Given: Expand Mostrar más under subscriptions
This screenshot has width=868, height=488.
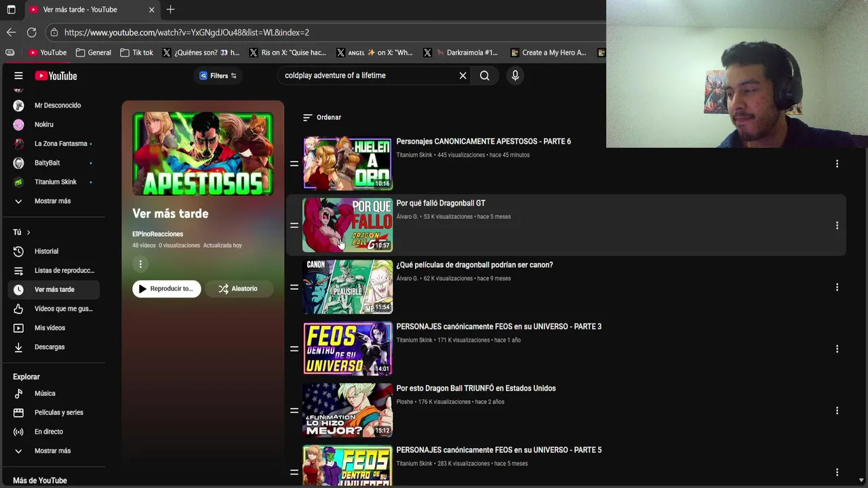Looking at the screenshot, I should [54, 201].
